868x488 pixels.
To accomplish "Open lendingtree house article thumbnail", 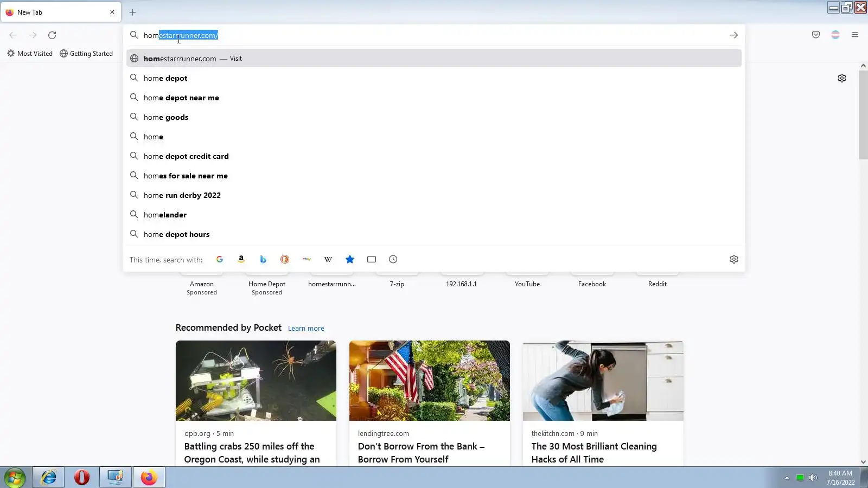I will tap(430, 381).
